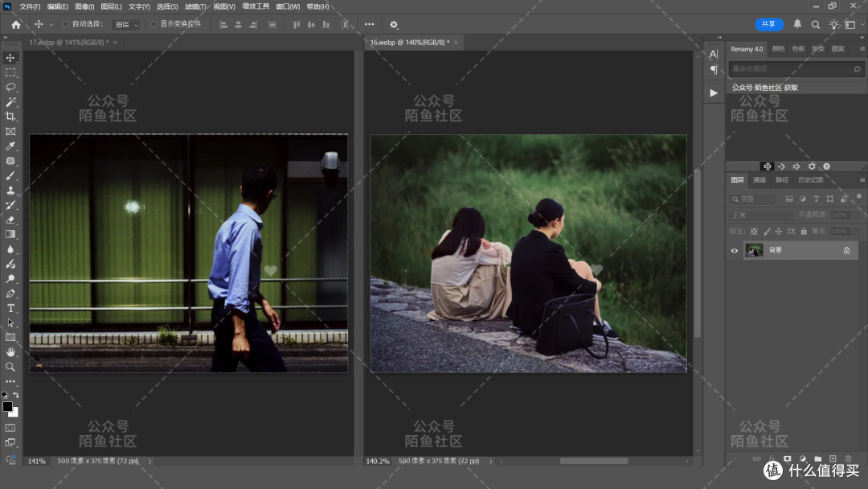Image resolution: width=868 pixels, height=489 pixels.
Task: Open the 滤镜(T) menu
Action: coord(195,6)
